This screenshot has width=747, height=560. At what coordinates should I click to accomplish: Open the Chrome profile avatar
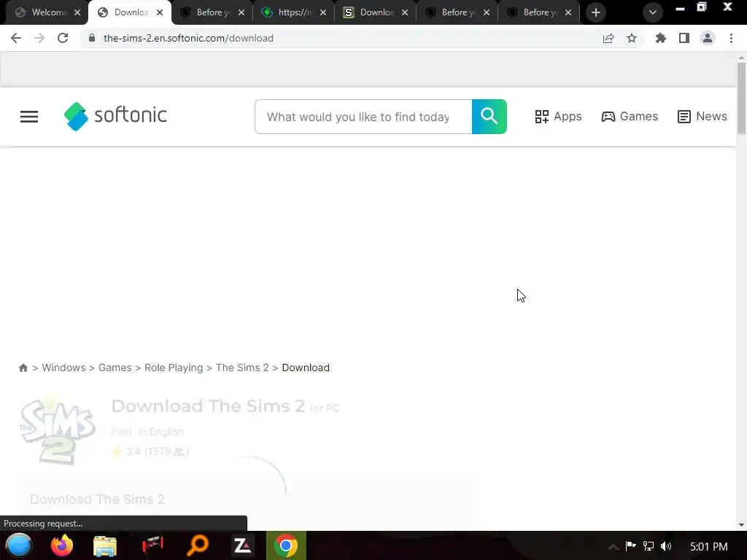(x=708, y=38)
